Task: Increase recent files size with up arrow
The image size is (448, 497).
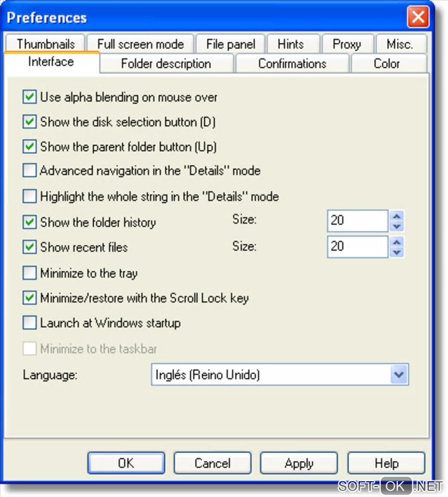Action: [x=397, y=242]
